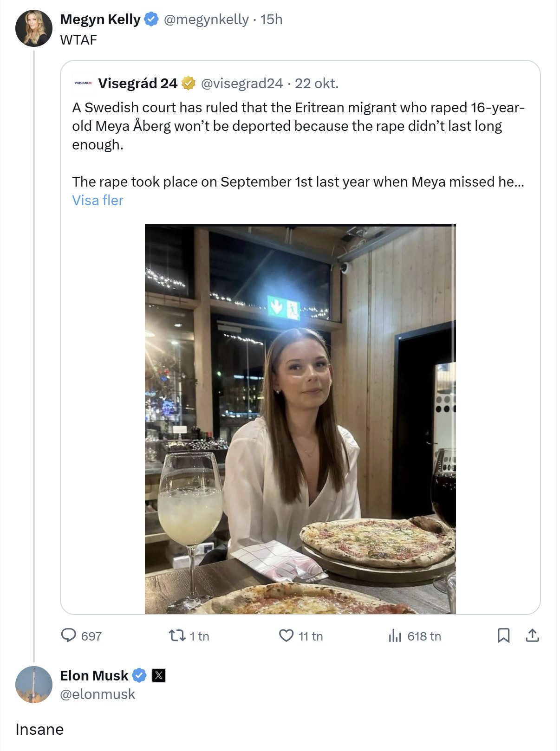Click Elon Musk's blue verified badge
Screen dimensions: 560x751
pos(139,675)
